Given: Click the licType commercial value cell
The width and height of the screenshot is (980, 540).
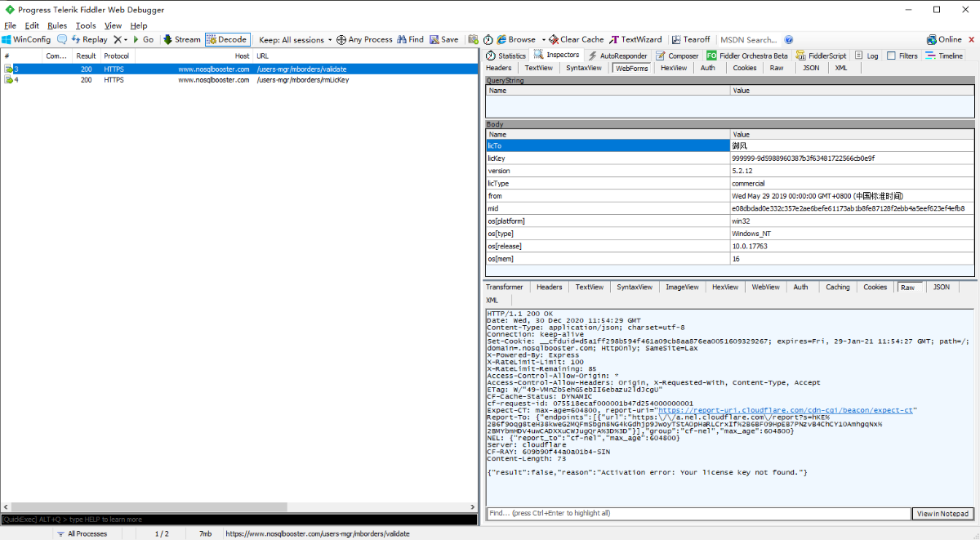Looking at the screenshot, I should [852, 184].
